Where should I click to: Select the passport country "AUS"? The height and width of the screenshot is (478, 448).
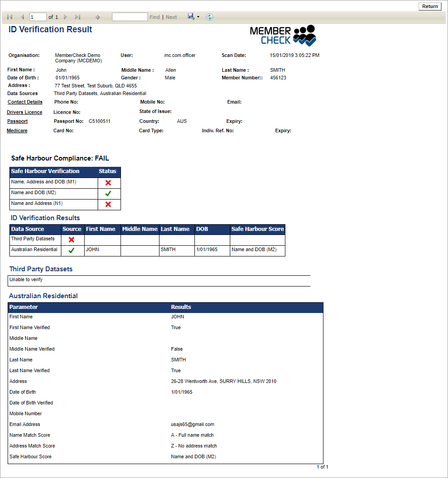click(182, 121)
